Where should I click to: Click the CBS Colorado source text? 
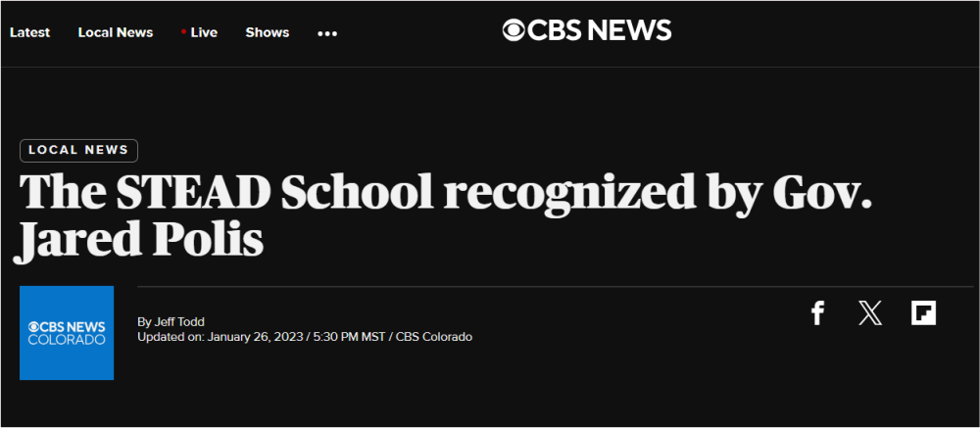pyautogui.click(x=433, y=337)
